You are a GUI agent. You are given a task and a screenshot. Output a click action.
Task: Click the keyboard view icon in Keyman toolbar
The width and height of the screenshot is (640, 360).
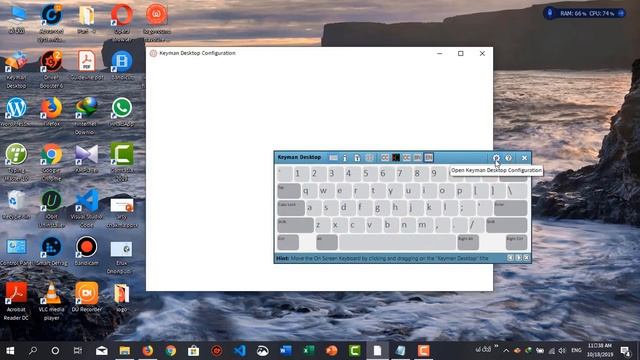tap(333, 158)
